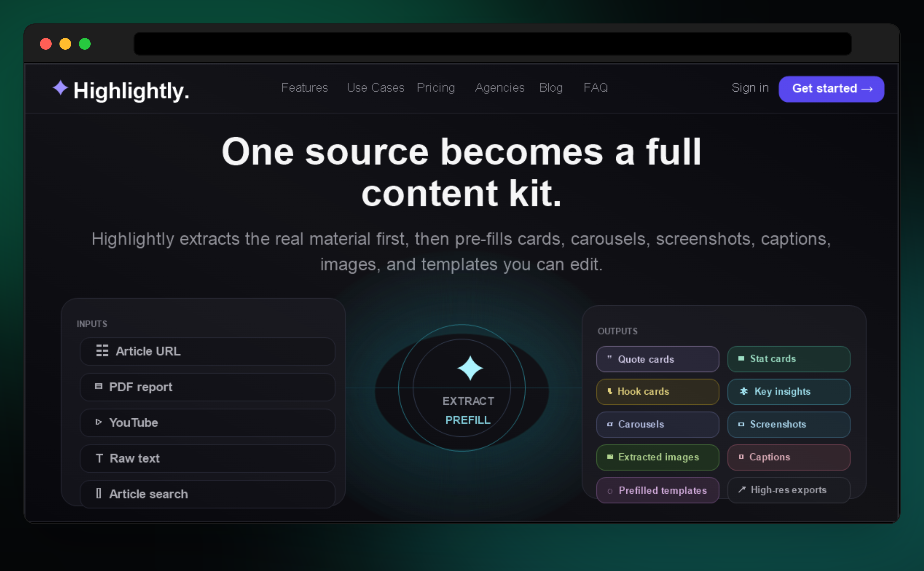Choose the PDF report input option
The image size is (924, 571).
pyautogui.click(x=207, y=387)
